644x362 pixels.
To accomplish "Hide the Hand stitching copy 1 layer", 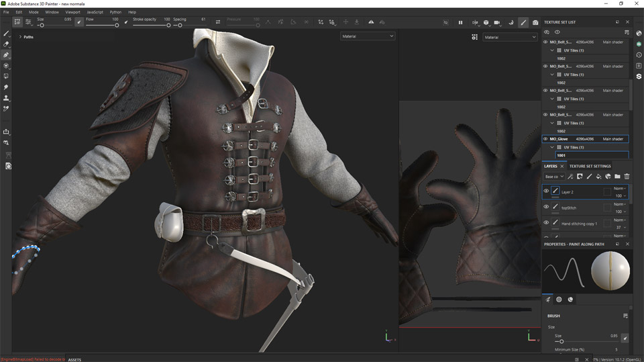I will click(546, 222).
